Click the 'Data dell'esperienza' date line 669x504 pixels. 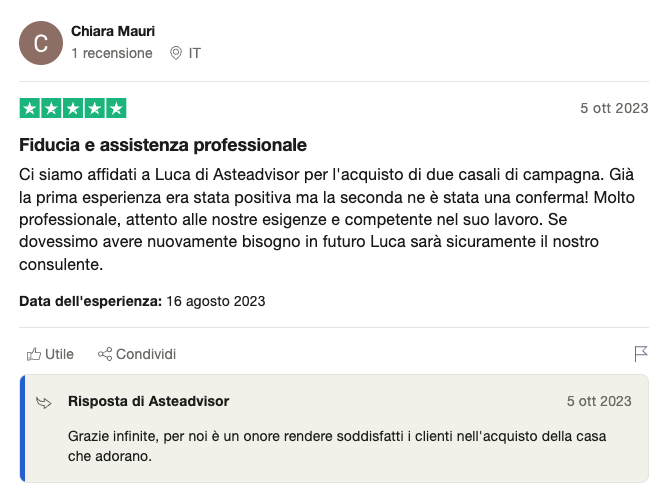coord(142,301)
